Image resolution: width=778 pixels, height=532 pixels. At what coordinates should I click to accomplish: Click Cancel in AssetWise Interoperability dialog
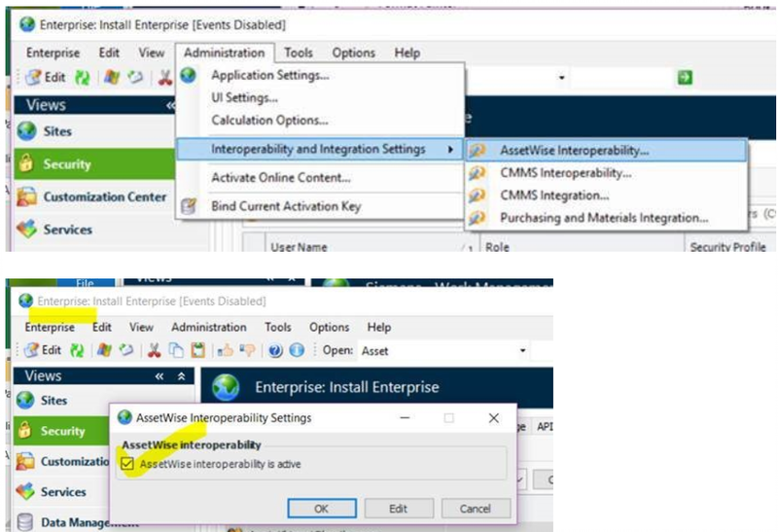click(476, 509)
